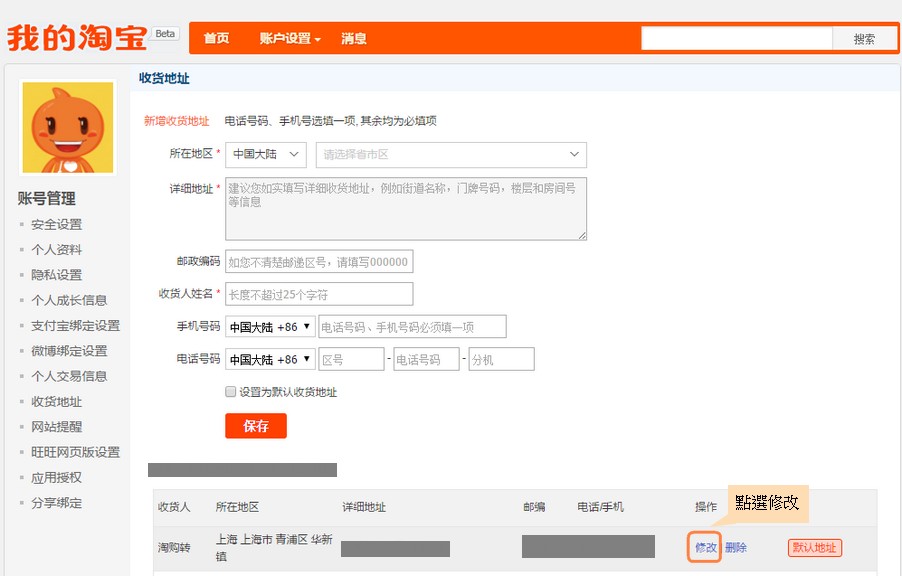Click the 操作 column header
902x576 pixels.
[x=706, y=507]
